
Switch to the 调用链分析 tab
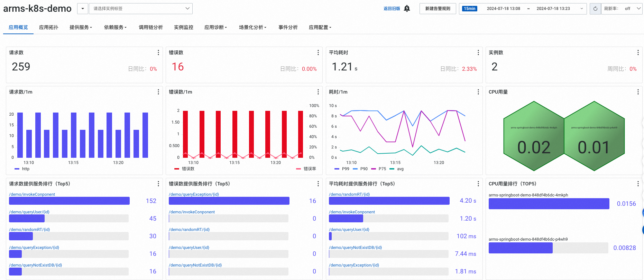click(151, 27)
